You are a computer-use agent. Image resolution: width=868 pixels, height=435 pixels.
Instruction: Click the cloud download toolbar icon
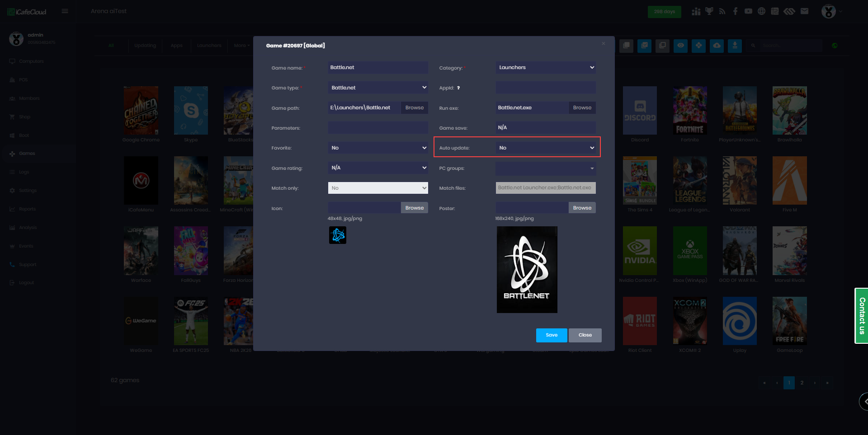717,46
